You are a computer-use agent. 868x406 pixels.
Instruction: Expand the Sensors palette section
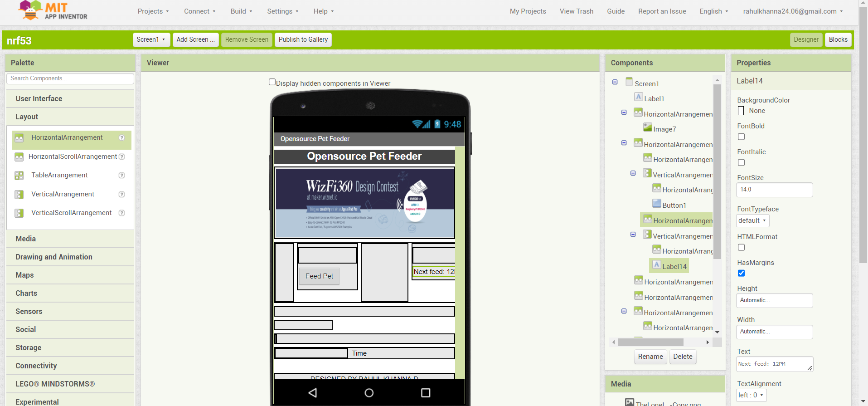point(70,311)
